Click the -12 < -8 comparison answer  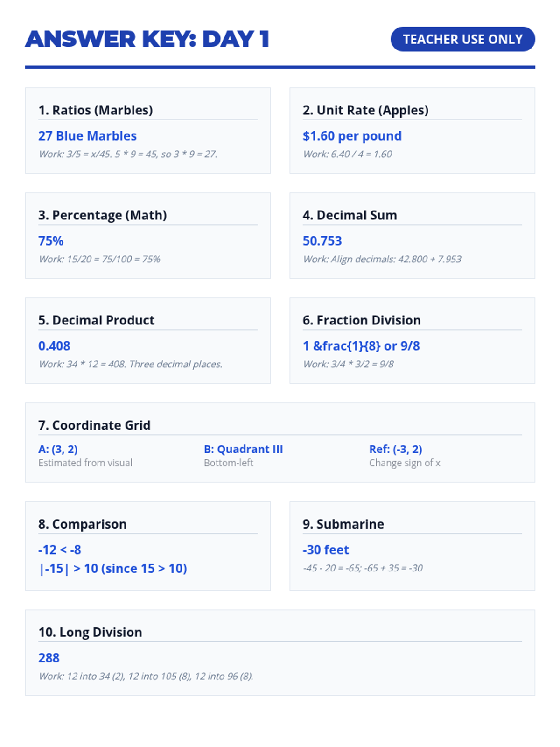tap(60, 550)
